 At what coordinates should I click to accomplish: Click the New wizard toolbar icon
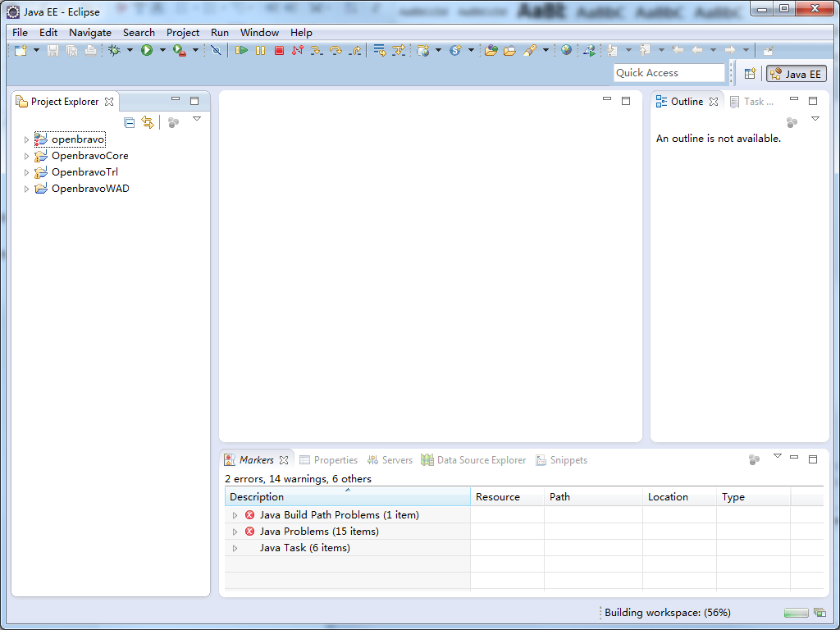[x=21, y=50]
